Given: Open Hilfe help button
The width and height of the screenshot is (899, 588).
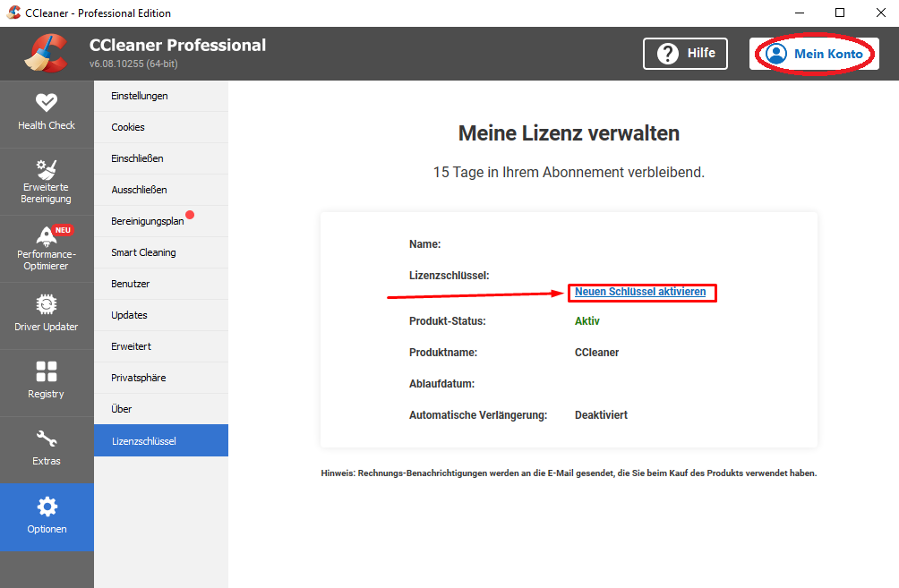Looking at the screenshot, I should (x=685, y=54).
